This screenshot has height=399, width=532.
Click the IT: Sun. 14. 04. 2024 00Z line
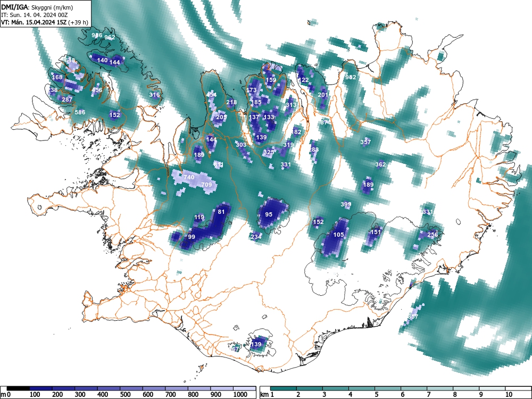tap(34, 15)
